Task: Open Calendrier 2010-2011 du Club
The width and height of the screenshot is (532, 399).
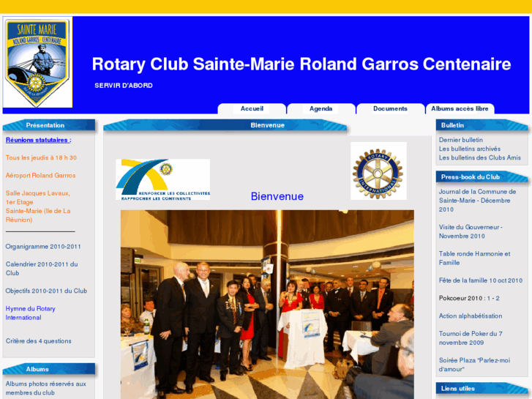Action: click(42, 269)
